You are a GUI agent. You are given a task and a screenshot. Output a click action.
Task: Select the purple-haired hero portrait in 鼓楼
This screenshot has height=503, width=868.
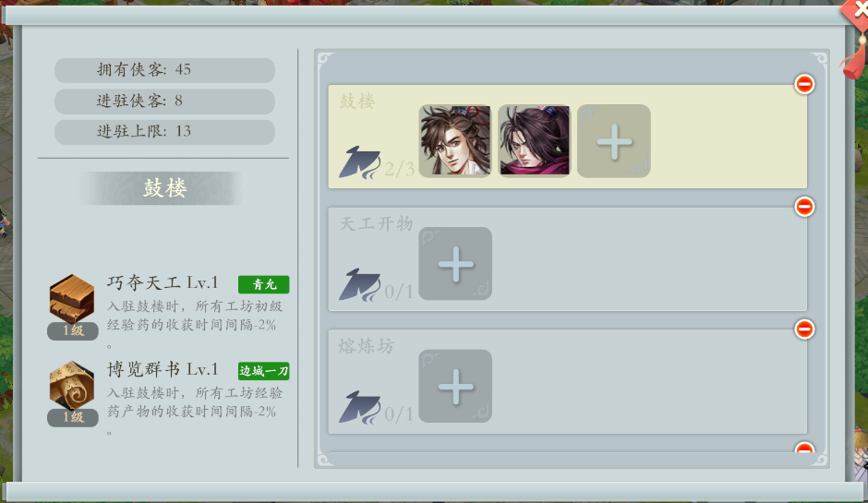(x=535, y=141)
